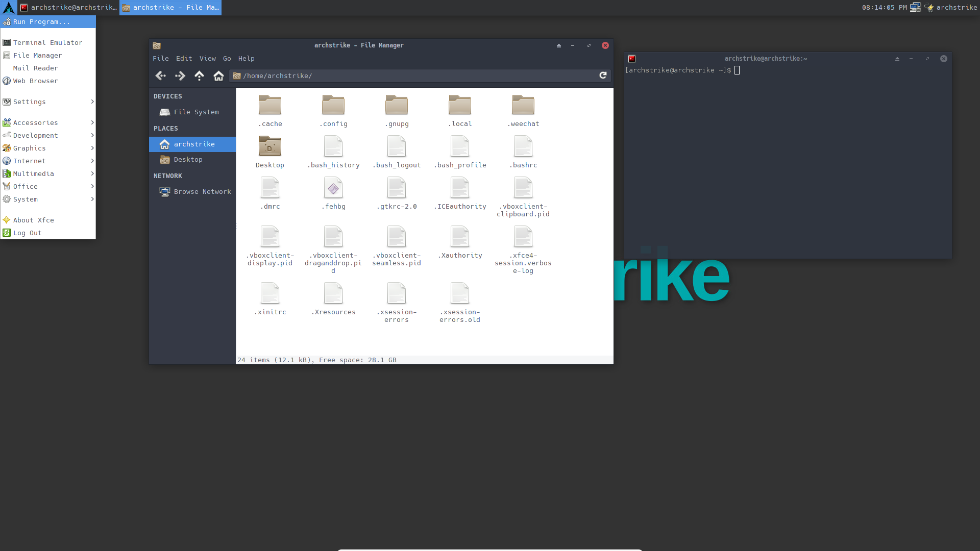Go to parent folder arrow
This screenshot has width=980, height=551.
199,76
